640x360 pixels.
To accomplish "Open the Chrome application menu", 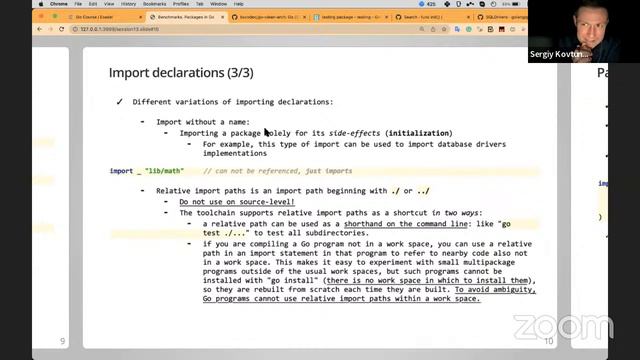I will (59, 4).
